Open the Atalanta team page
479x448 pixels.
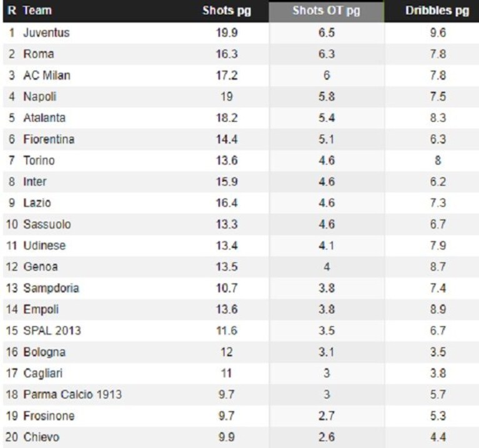coord(44,118)
